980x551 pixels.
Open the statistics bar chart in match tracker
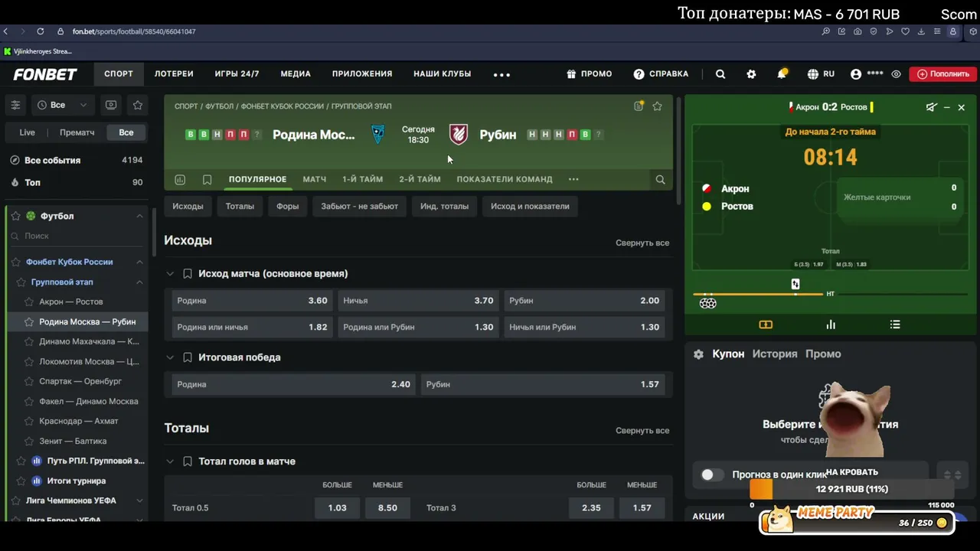click(x=831, y=324)
